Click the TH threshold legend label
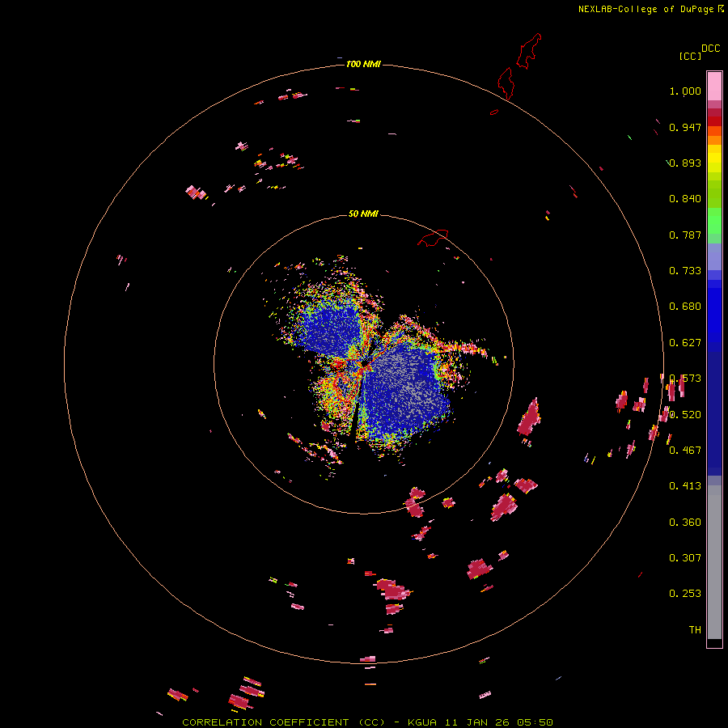 pyautogui.click(x=695, y=630)
